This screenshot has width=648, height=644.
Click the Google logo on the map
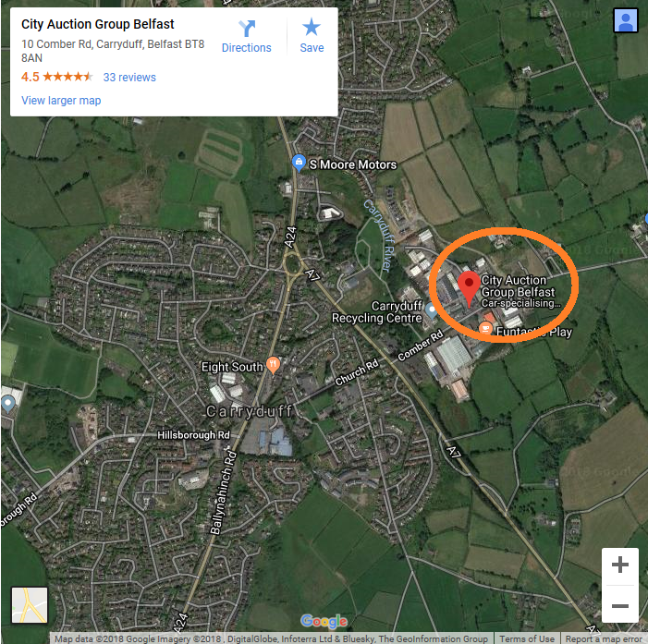(324, 621)
